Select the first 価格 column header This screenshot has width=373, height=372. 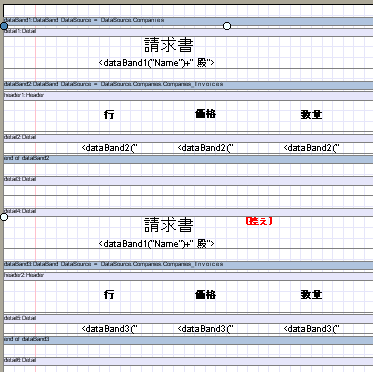tap(205, 114)
